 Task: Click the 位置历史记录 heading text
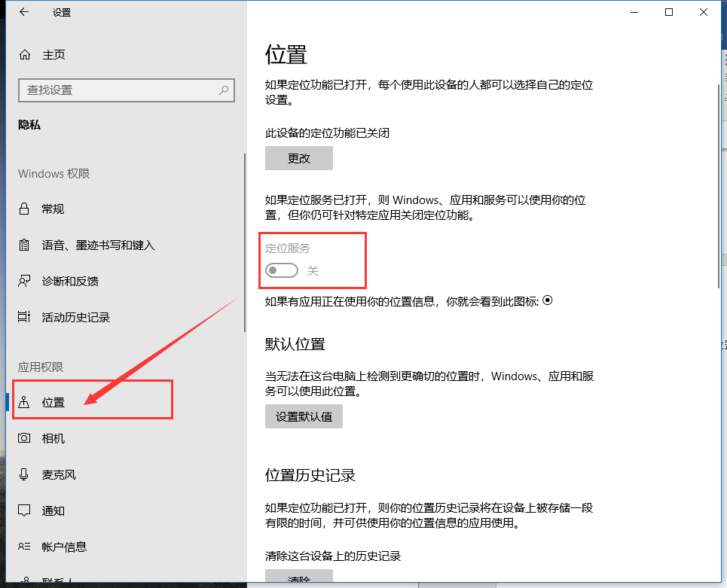(310, 475)
